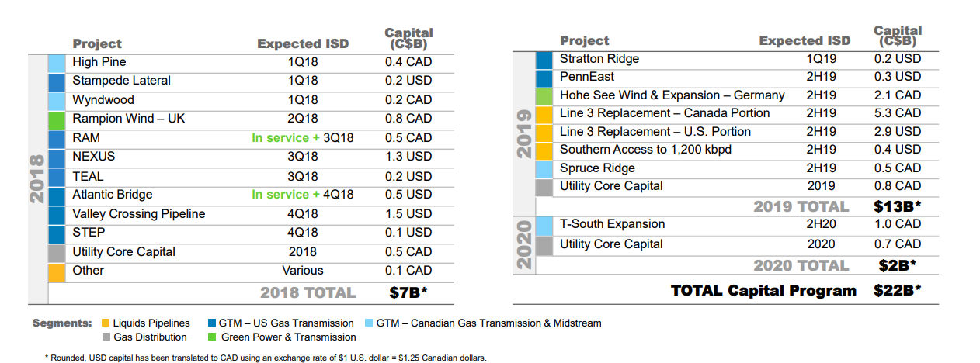
Task: Select the '$13B*' 2019 total value
Action: pos(898,207)
